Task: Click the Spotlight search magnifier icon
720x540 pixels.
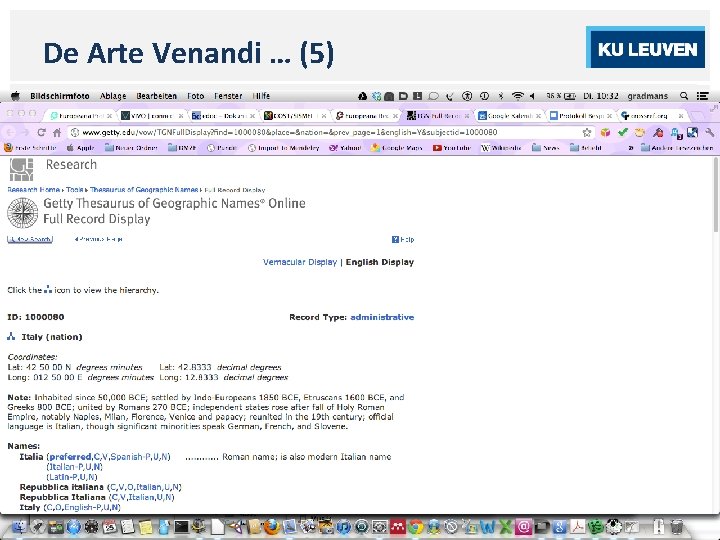Action: point(684,96)
